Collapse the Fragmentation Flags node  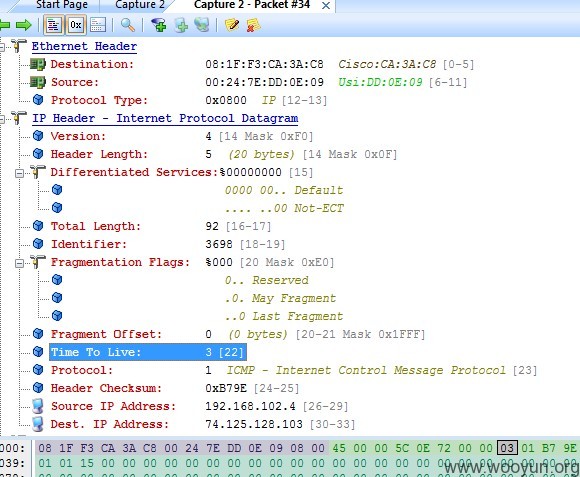(19, 263)
